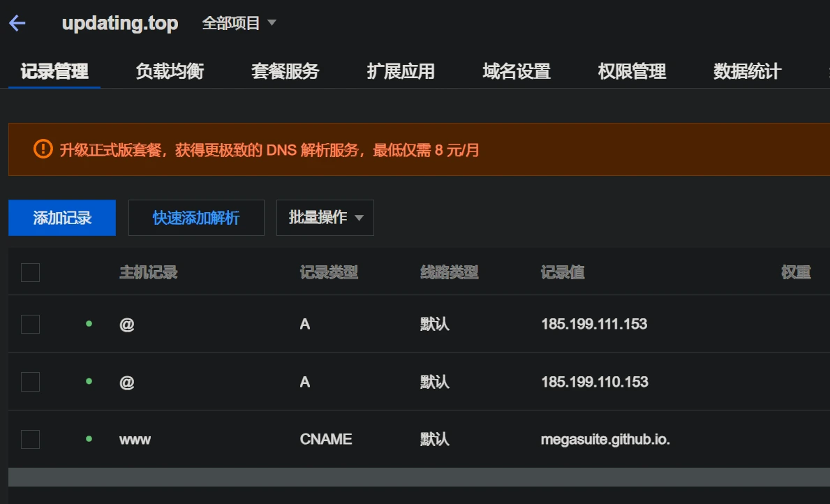Switch to the 负载均衡 tab

tap(170, 71)
